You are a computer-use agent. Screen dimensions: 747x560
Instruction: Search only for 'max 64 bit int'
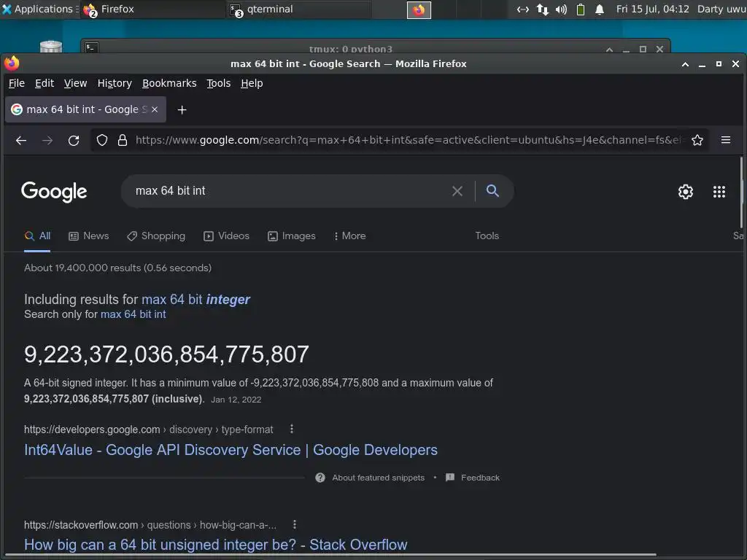pos(133,314)
